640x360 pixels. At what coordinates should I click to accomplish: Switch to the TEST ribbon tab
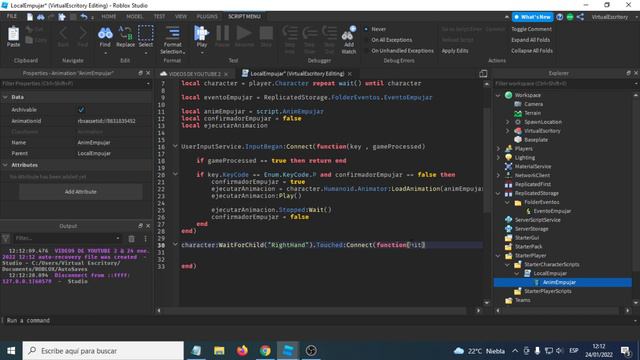pos(159,17)
